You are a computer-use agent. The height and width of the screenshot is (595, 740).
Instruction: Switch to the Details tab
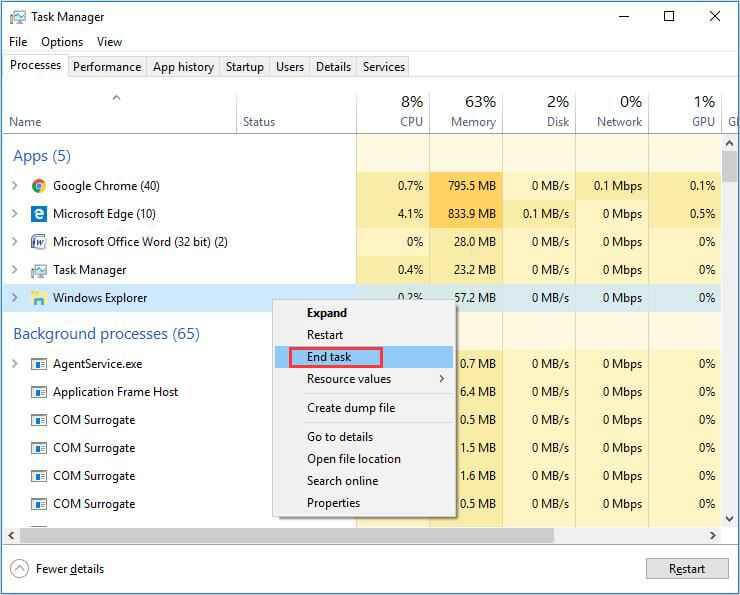click(x=333, y=67)
